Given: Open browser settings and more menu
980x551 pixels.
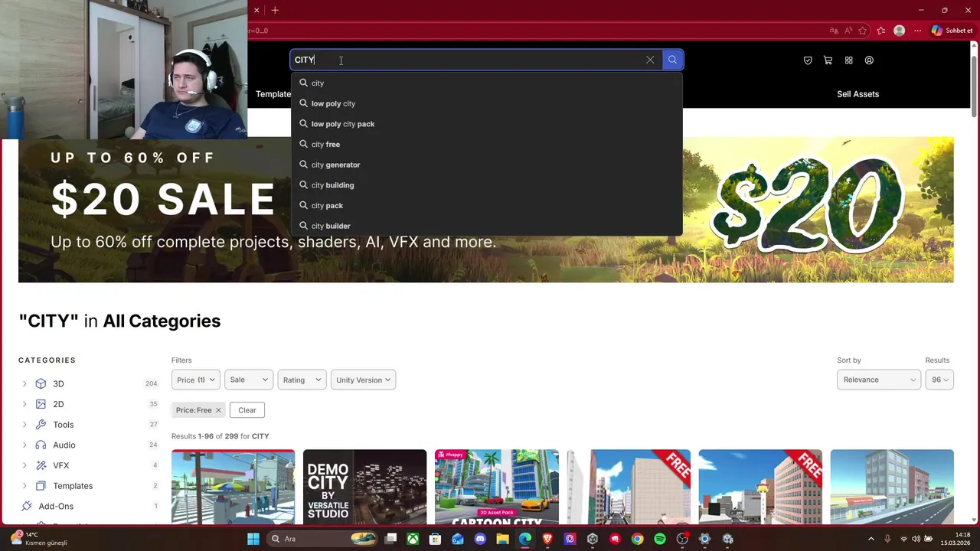Looking at the screenshot, I should pyautogui.click(x=917, y=31).
